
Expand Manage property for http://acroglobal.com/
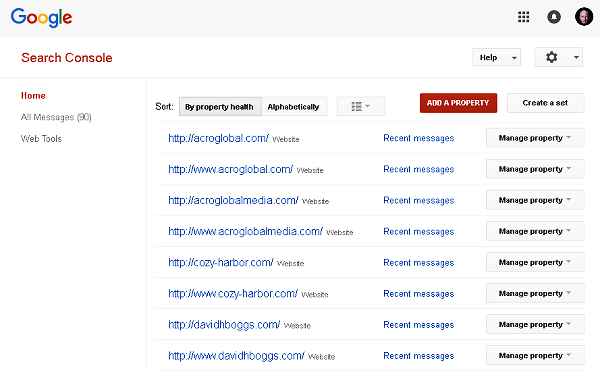click(535, 138)
